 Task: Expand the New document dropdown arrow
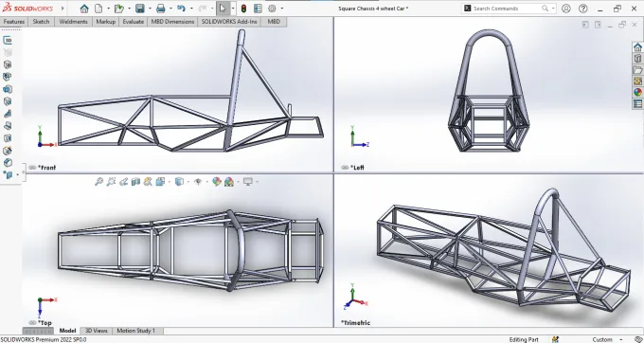pos(108,9)
